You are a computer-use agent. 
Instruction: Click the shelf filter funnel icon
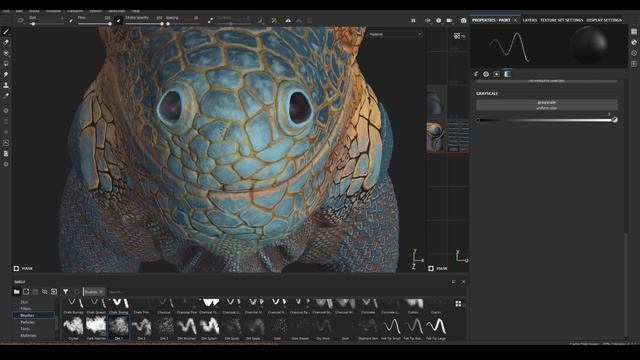point(65,292)
